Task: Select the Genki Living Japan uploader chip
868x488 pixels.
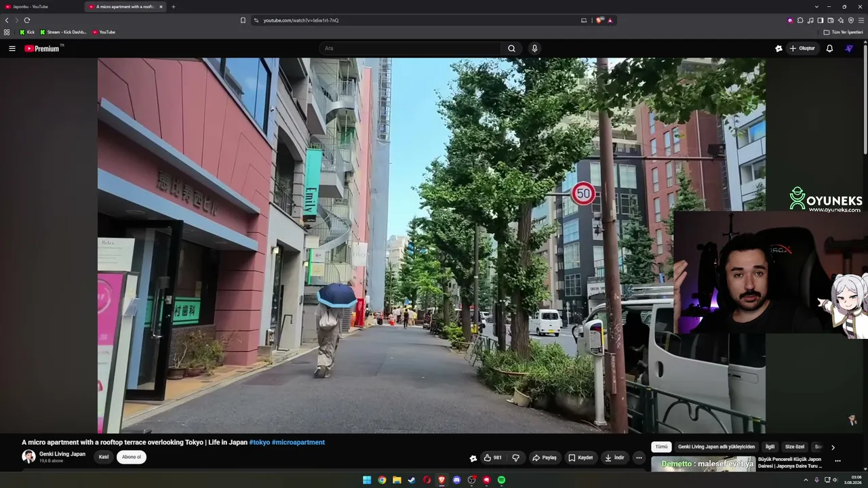Action: 716,447
